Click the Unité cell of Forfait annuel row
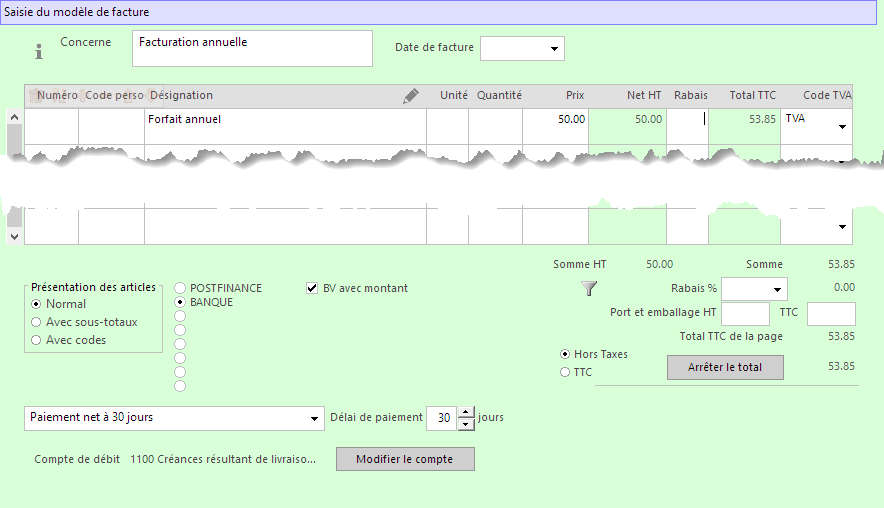The image size is (884, 508). pyautogui.click(x=448, y=126)
